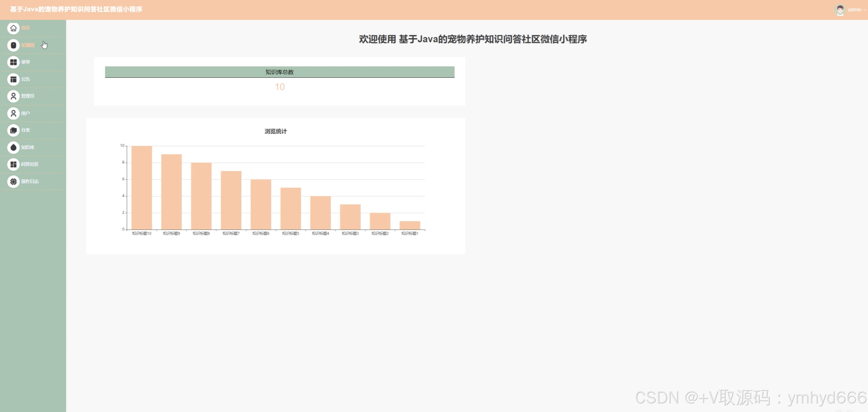Click the home icon for 首页

[x=13, y=28]
